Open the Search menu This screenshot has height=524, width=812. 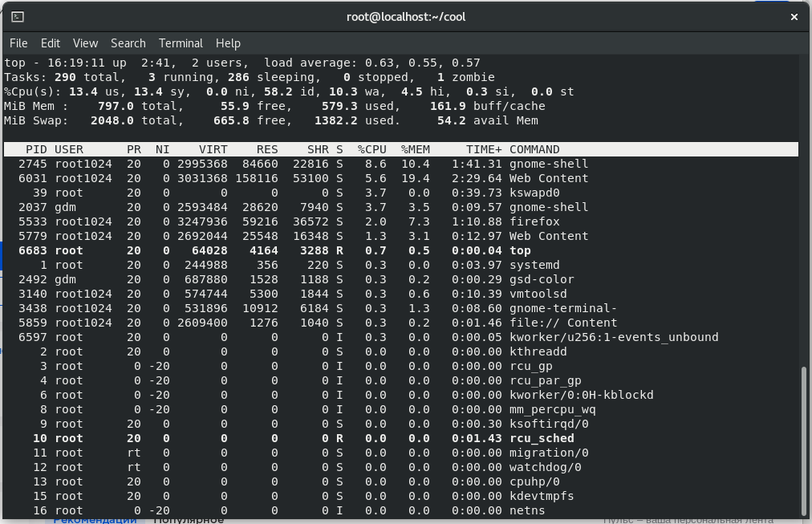point(128,43)
